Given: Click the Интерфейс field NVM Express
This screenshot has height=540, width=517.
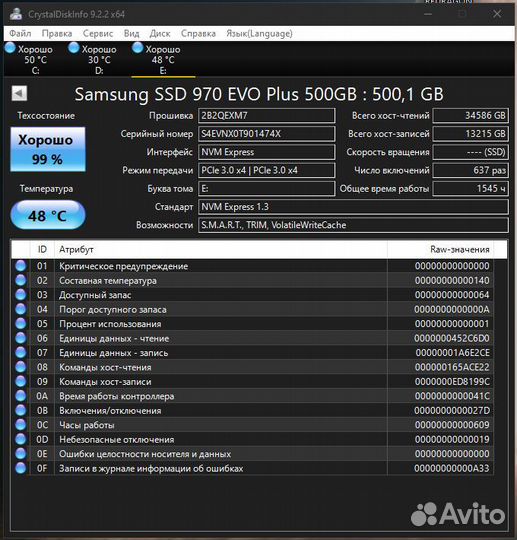Looking at the screenshot, I should [x=267, y=152].
